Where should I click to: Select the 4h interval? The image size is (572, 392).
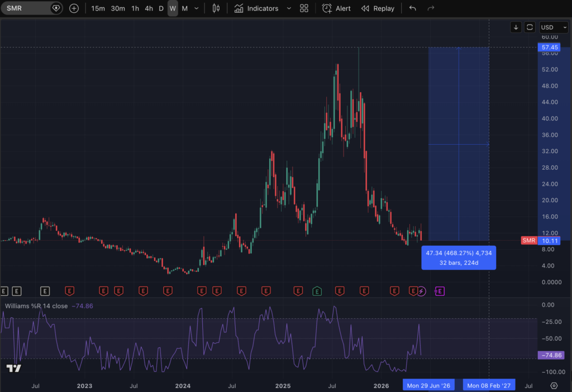click(149, 8)
